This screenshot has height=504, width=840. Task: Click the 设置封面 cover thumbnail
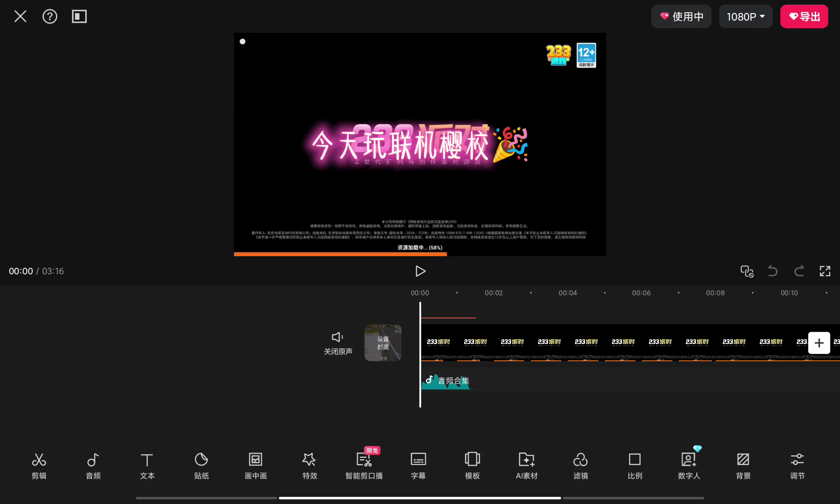[x=383, y=343]
